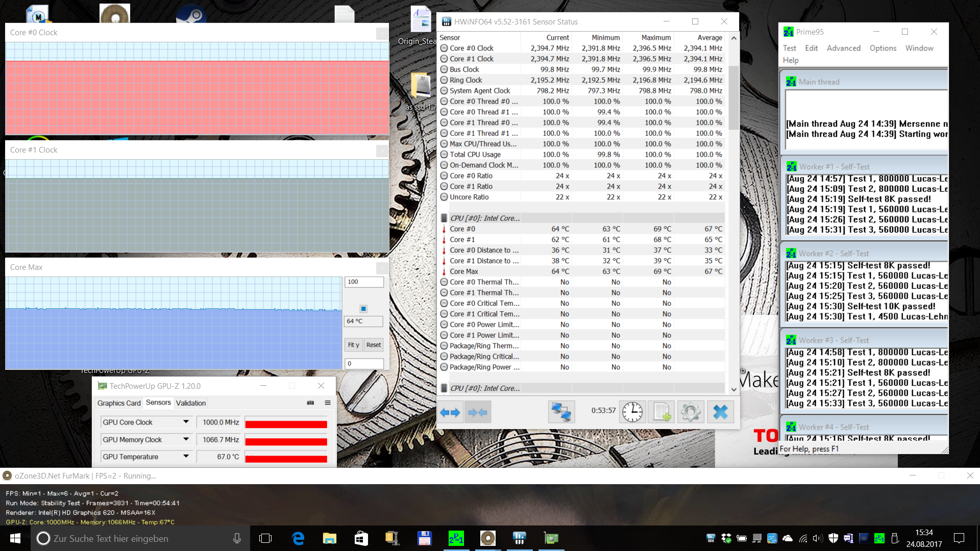The image size is (980, 551).
Task: Open the Options menu in Prime95
Action: click(x=883, y=48)
